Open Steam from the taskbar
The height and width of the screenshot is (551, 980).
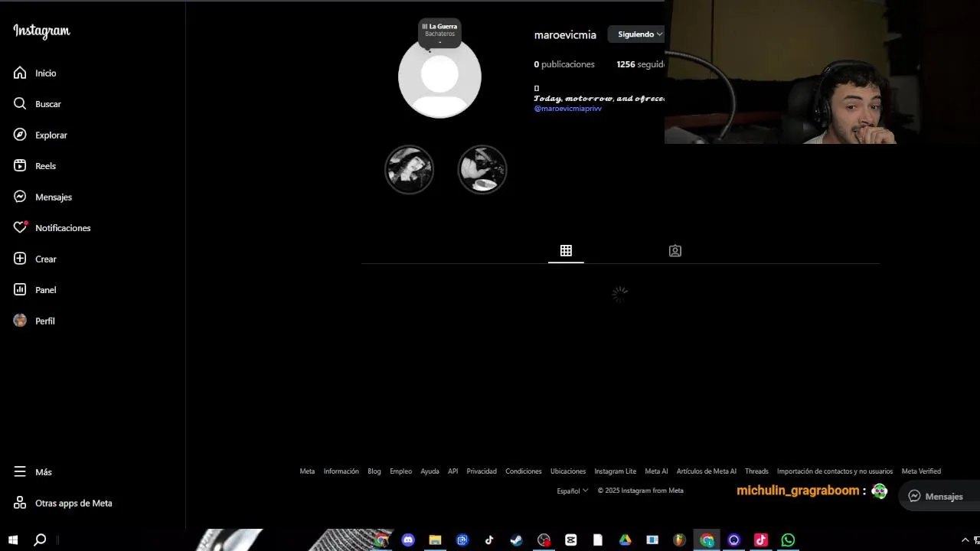coord(517,540)
